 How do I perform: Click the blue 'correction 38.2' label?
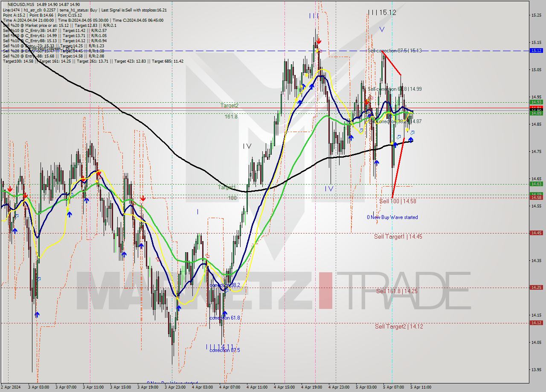tap(225, 285)
